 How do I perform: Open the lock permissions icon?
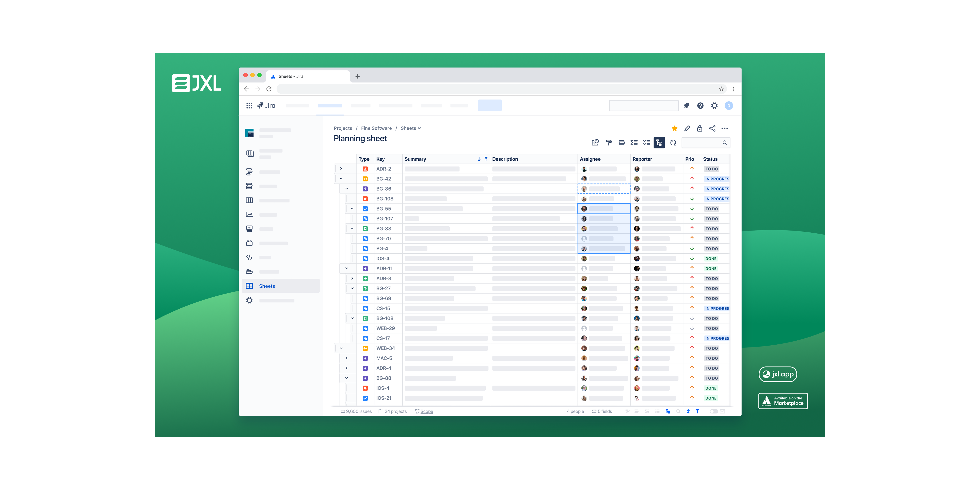pos(700,129)
